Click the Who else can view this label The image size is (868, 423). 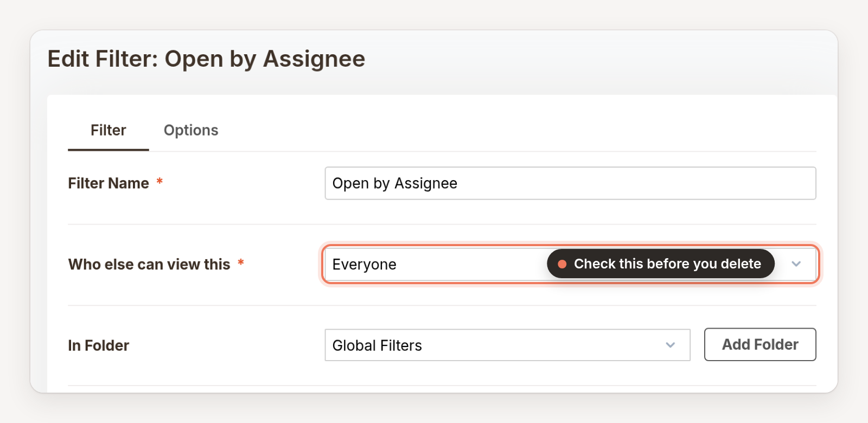pyautogui.click(x=149, y=264)
